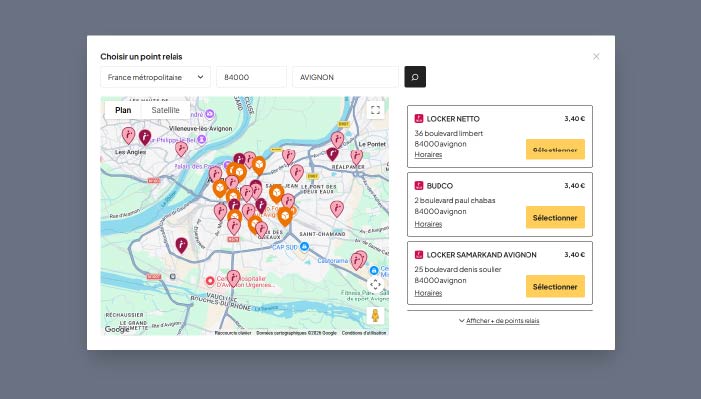Viewport: 701px width, 399px height.
Task: Select the dark marker southwest near Rocade road
Action: click(x=181, y=245)
